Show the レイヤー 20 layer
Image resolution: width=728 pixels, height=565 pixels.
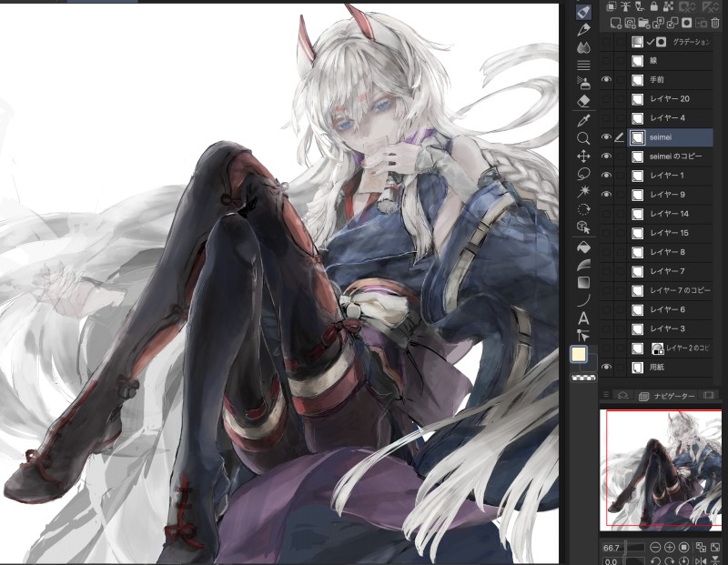(x=606, y=98)
